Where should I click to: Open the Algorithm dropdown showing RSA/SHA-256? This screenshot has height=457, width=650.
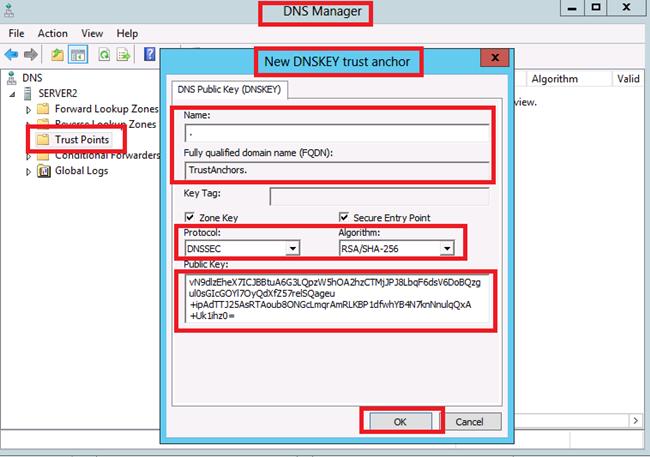447,248
